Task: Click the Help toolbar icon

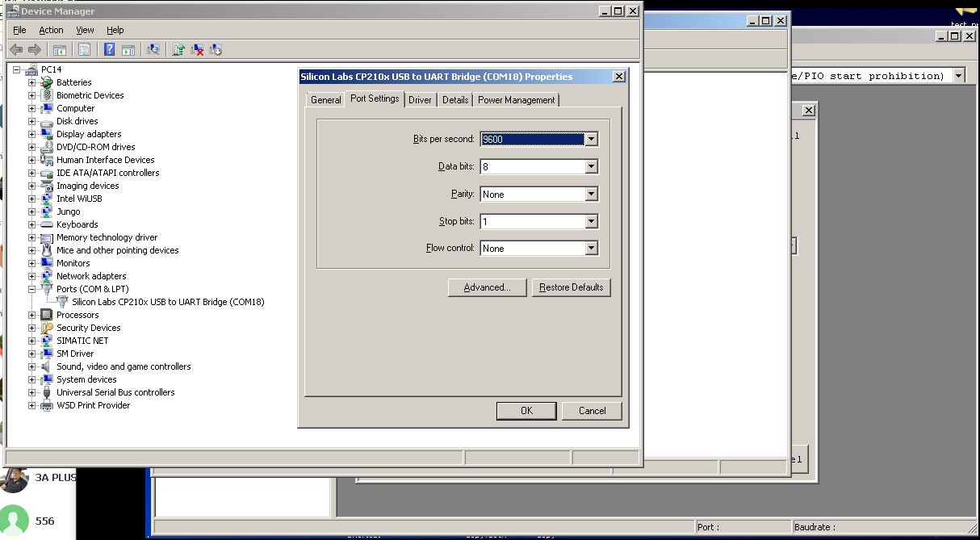Action: [x=110, y=50]
